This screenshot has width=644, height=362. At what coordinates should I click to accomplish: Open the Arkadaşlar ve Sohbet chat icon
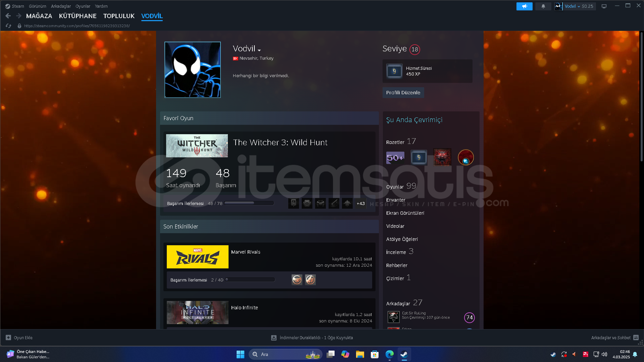point(636,338)
